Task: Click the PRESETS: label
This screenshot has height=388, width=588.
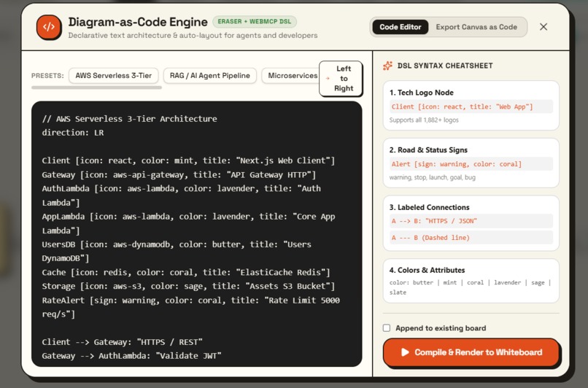Action: point(47,76)
